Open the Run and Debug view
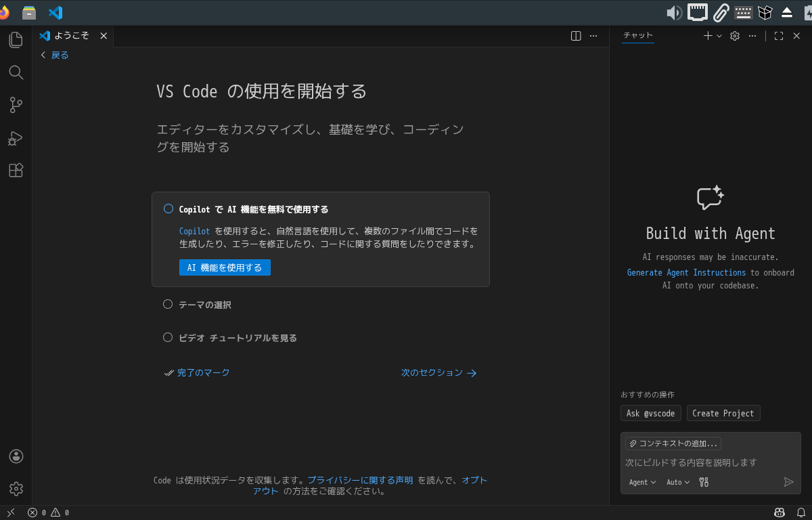Screen dimensions: 812x520 pos(16,138)
